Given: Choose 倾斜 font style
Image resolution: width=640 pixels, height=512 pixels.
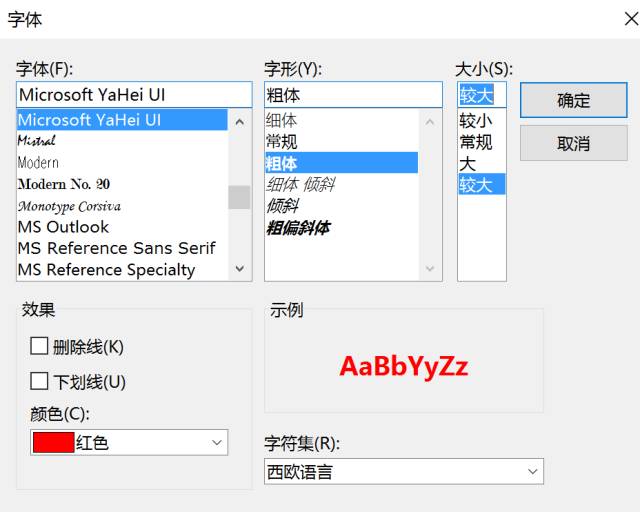Looking at the screenshot, I should [341, 205].
